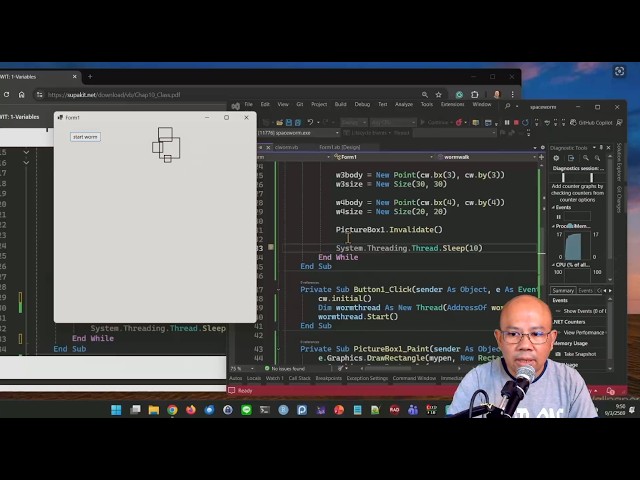Image resolution: width=640 pixels, height=480 pixels.
Task: Click the start worm button in Form1
Action: coord(85,137)
